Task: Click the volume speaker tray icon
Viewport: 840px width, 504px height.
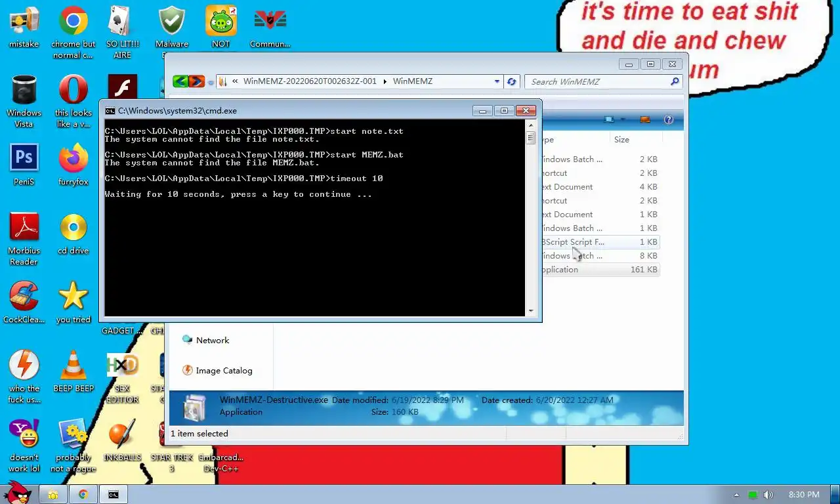Action: (x=768, y=495)
